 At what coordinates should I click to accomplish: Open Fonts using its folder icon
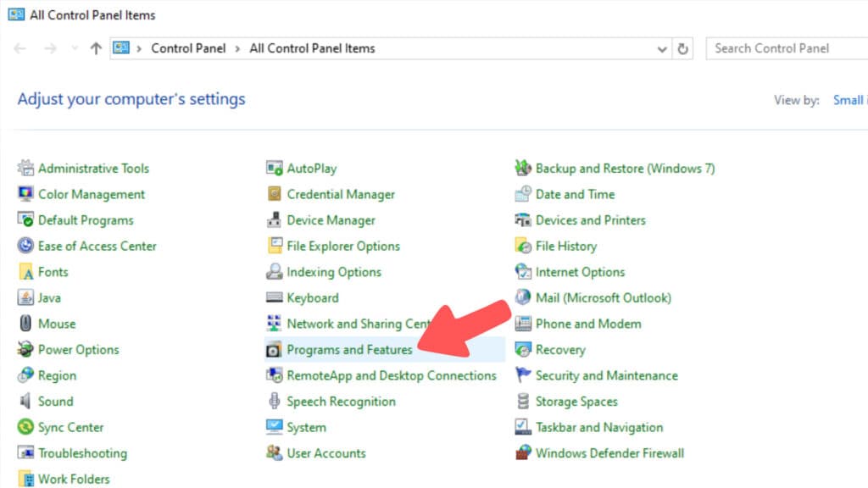26,272
